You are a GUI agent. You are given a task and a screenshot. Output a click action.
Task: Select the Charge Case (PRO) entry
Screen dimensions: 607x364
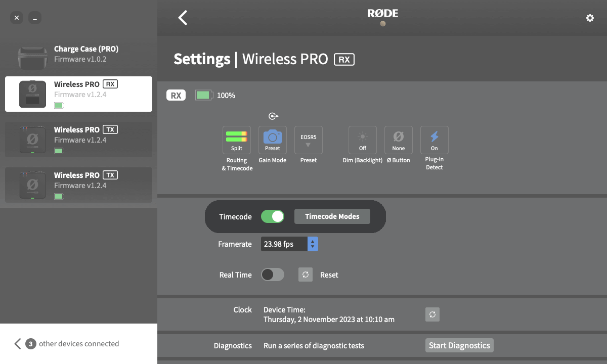(x=78, y=54)
